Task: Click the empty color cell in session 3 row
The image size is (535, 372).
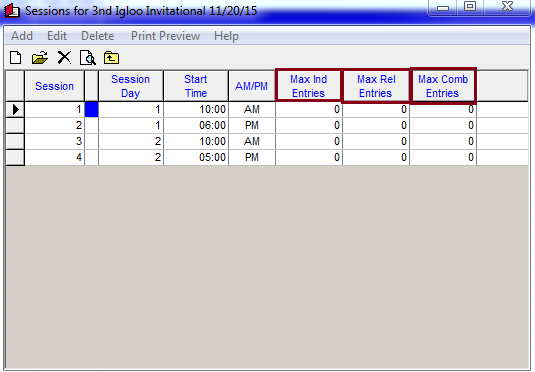Action: click(x=91, y=141)
